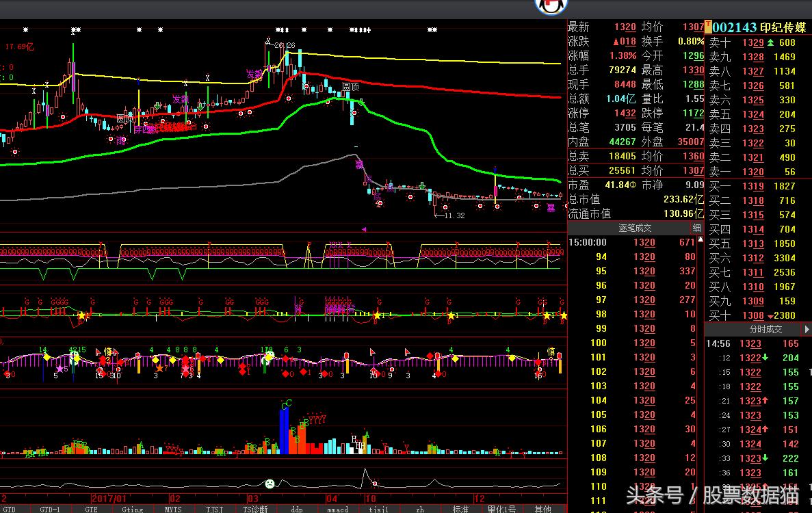Click the 总市值 value 233.62亿
Screen dimensions: 812x513
tap(683, 199)
